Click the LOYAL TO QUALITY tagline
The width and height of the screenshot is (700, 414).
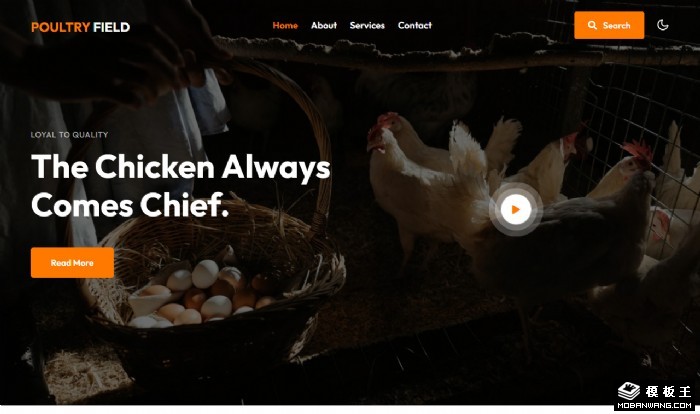point(69,134)
